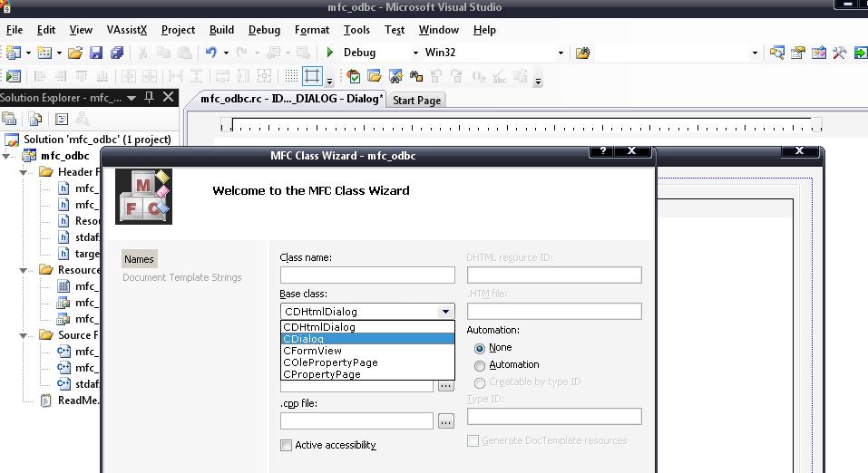Click the VAssistX Find Symbol icon
The height and width of the screenshot is (473, 868).
point(395,76)
